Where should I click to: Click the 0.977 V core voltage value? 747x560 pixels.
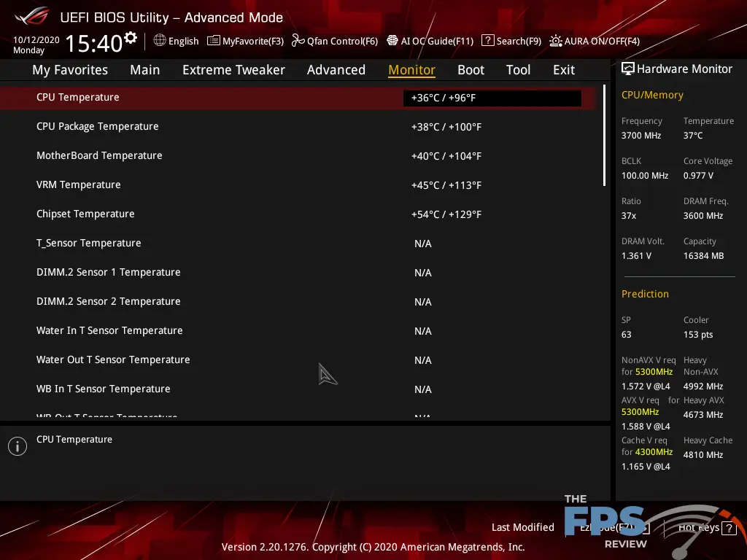pos(698,176)
